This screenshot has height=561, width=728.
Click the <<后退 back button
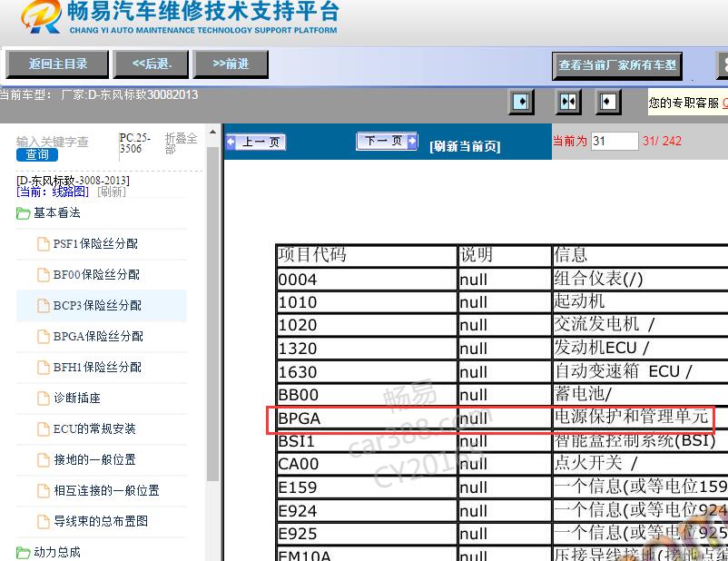152,64
